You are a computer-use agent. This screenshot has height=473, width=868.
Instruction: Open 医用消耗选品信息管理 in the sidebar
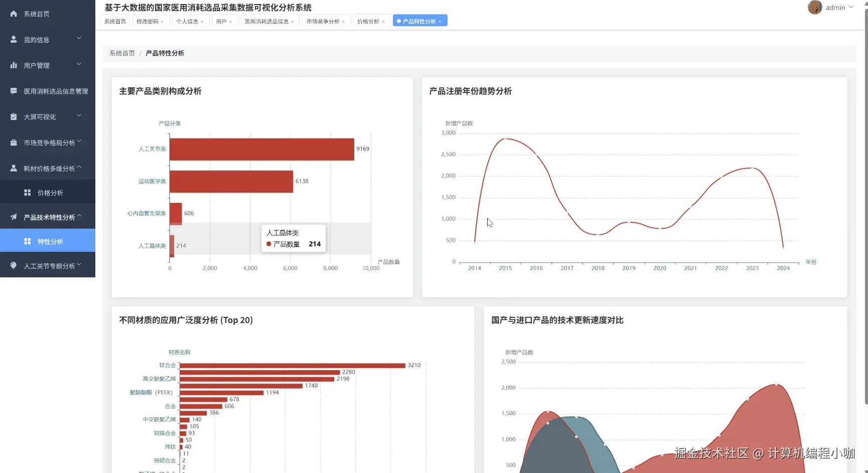coord(48,91)
